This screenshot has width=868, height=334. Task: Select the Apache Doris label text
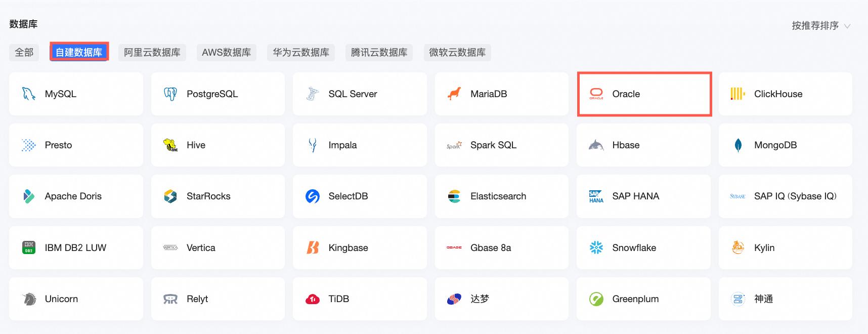[73, 196]
